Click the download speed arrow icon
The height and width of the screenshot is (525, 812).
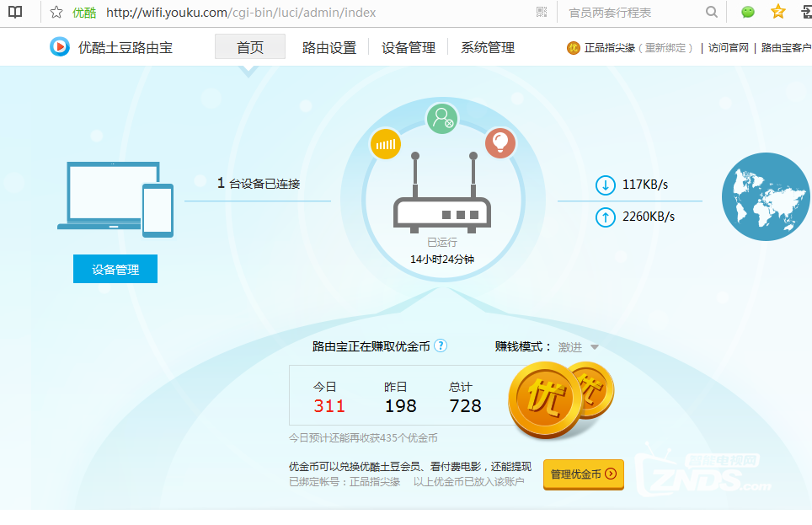click(x=606, y=185)
